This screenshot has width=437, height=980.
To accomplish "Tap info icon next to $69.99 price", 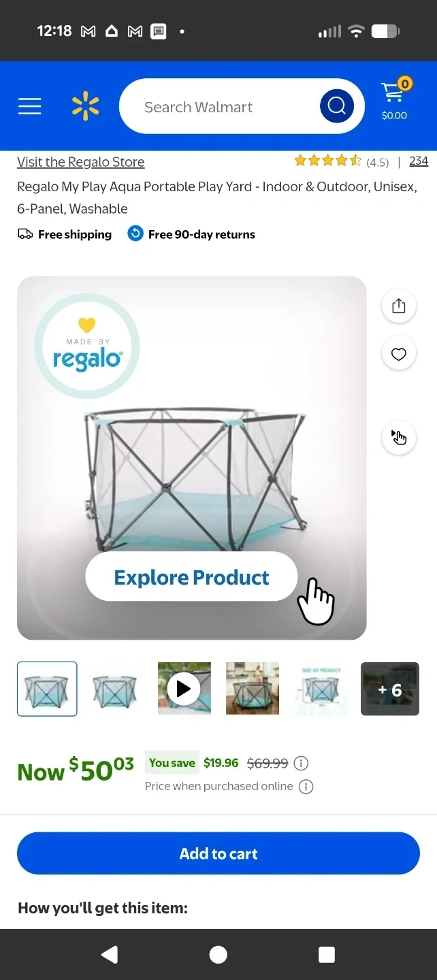I will 301,764.
